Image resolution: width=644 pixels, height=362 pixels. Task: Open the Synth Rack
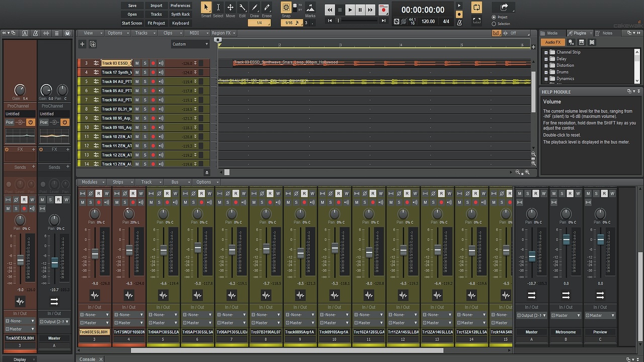(x=180, y=15)
